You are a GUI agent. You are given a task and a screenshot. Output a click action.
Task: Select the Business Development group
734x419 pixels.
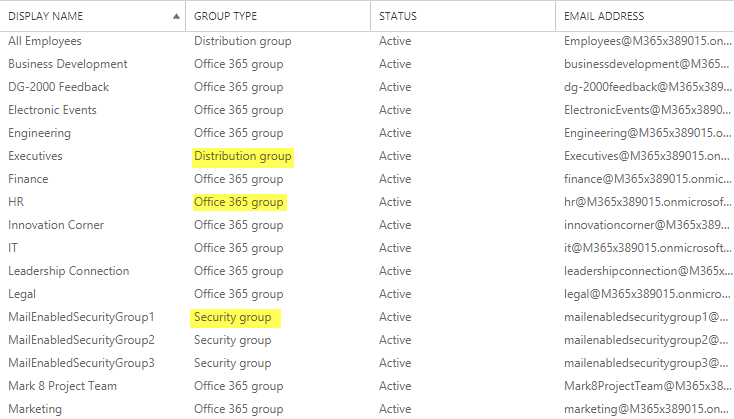point(367,64)
